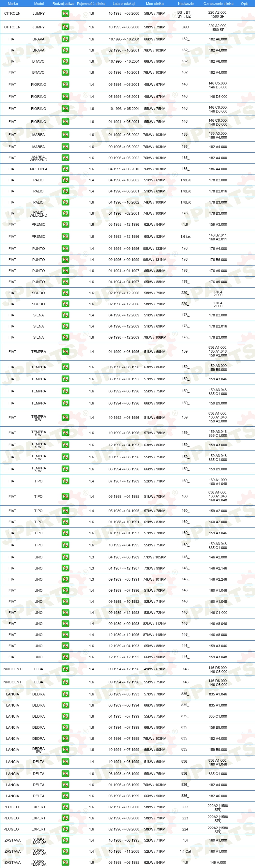Screen dimensions: 255x868
Task: Click the Nadwozie column header
Action: [186, 4]
